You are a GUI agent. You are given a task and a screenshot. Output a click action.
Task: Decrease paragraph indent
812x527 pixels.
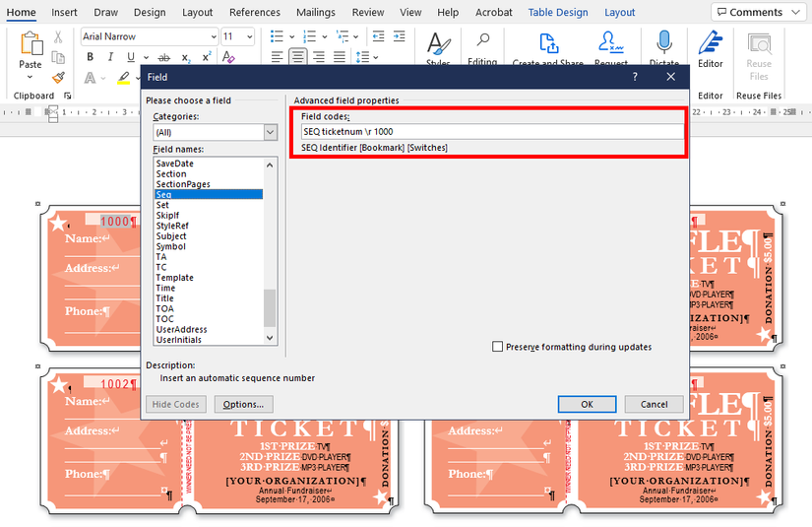pyautogui.click(x=379, y=36)
